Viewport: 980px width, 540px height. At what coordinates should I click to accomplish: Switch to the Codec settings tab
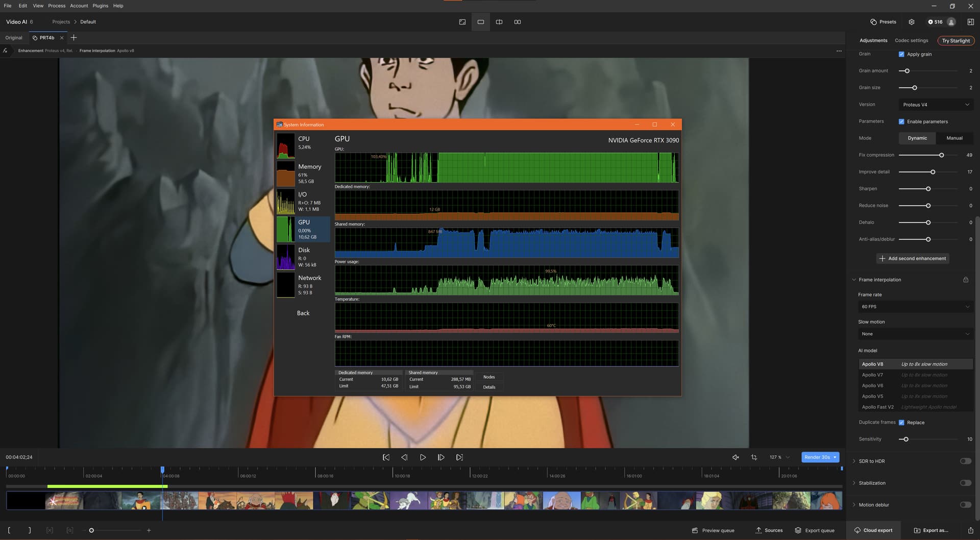(x=911, y=40)
